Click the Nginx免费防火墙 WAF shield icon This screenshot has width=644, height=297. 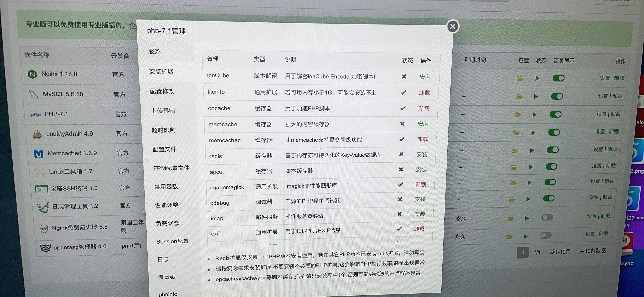pos(44,228)
